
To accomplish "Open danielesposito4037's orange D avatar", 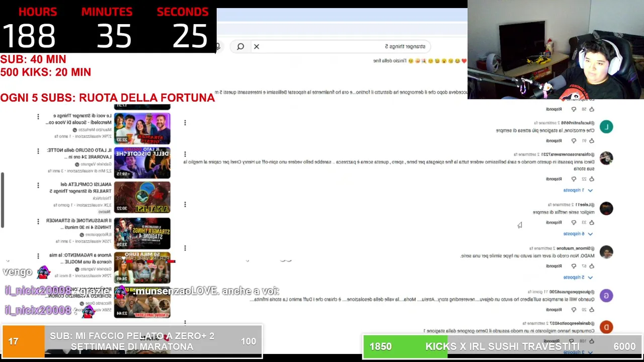I will pyautogui.click(x=606, y=327).
